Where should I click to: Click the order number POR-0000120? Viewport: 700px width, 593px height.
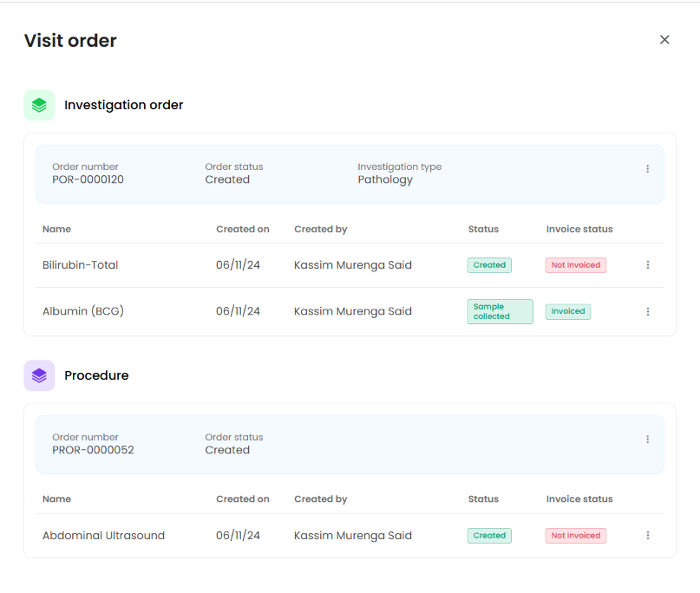(86, 180)
